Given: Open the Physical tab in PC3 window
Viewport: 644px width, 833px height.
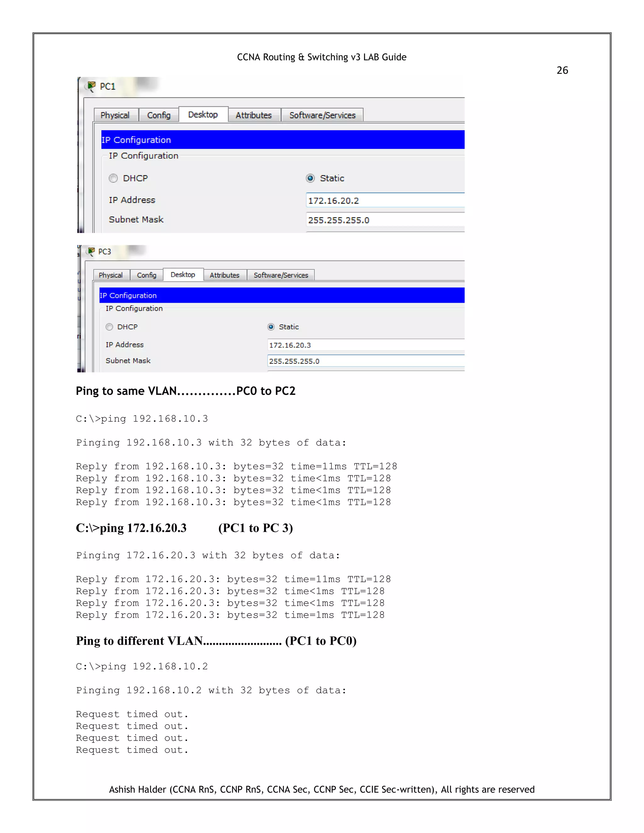Looking at the screenshot, I should pos(111,275).
